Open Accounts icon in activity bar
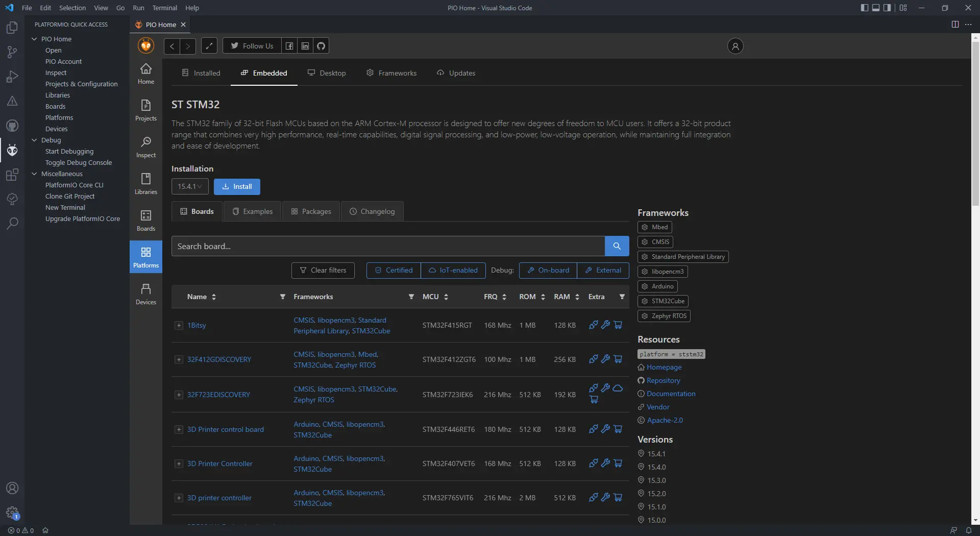Viewport: 980px width, 536px height. 12,488
